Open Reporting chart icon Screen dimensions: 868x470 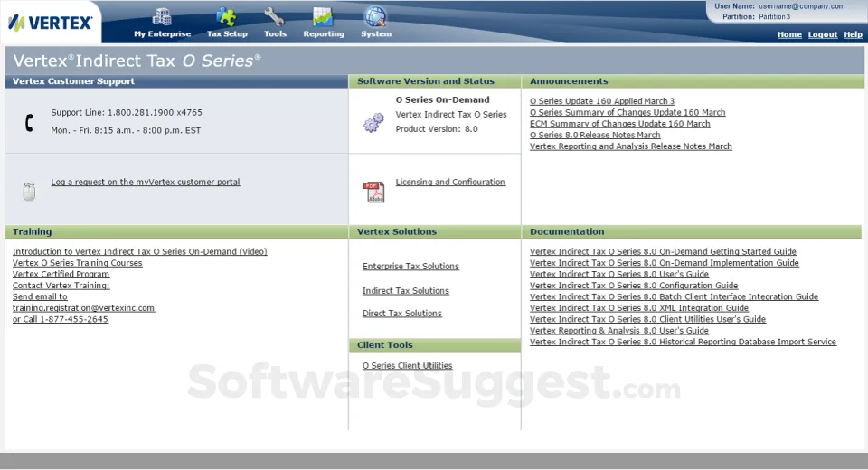pos(323,16)
